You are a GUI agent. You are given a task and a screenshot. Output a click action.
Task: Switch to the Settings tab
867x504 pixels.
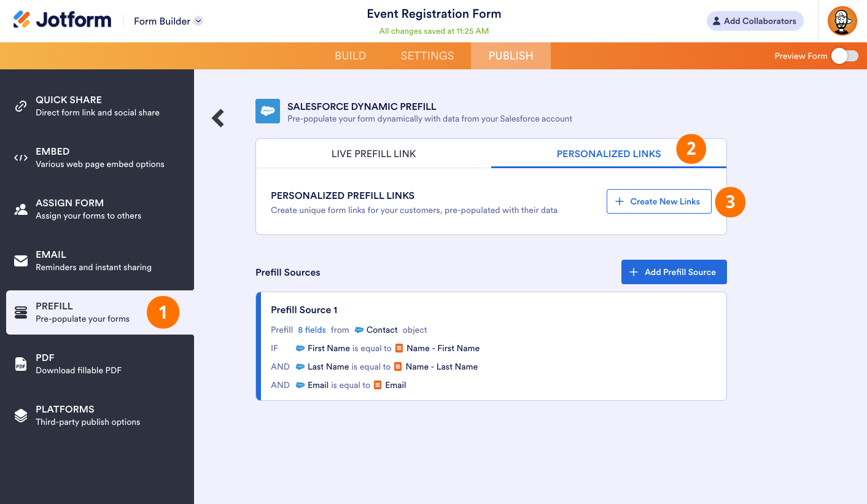pyautogui.click(x=427, y=56)
